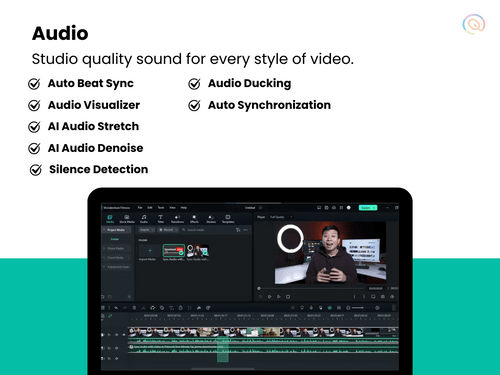Viewport: 500px width, 375px height.
Task: Click the mark-in bracket icon under preview
Action: coord(355,297)
